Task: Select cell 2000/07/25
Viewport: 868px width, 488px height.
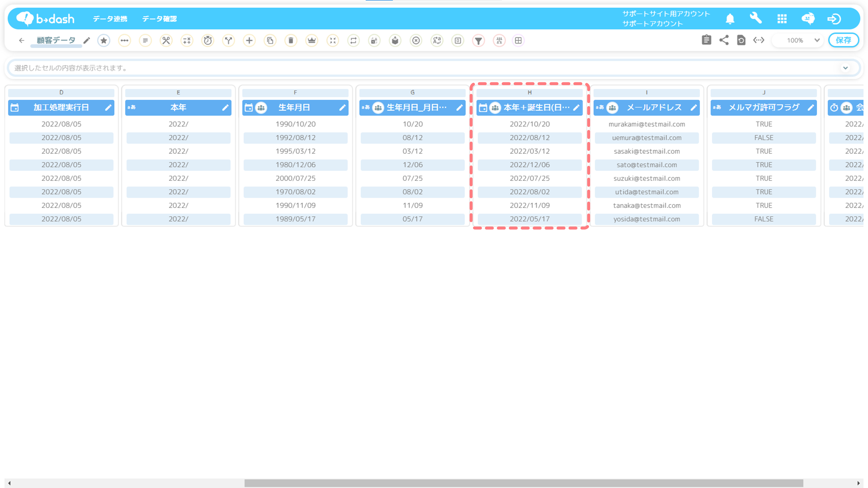Action: pyautogui.click(x=296, y=178)
